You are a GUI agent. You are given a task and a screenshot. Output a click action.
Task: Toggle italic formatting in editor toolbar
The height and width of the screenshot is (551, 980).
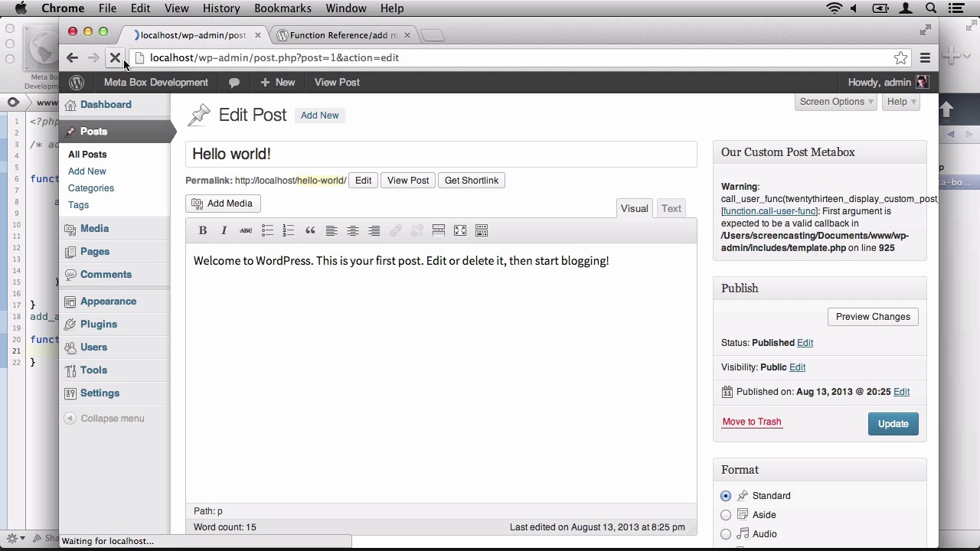pos(224,230)
